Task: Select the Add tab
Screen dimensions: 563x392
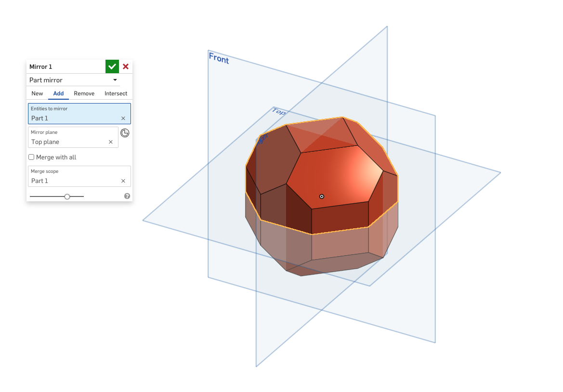Action: (58, 93)
